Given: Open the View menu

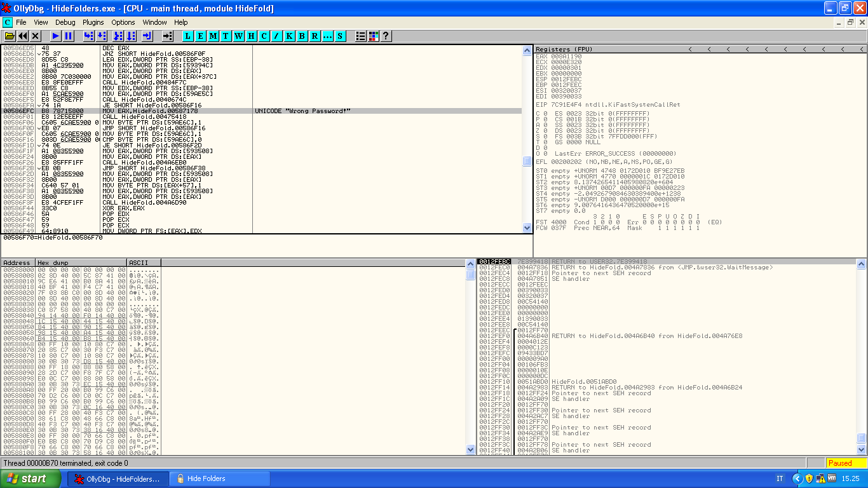Looking at the screenshot, I should [41, 22].
